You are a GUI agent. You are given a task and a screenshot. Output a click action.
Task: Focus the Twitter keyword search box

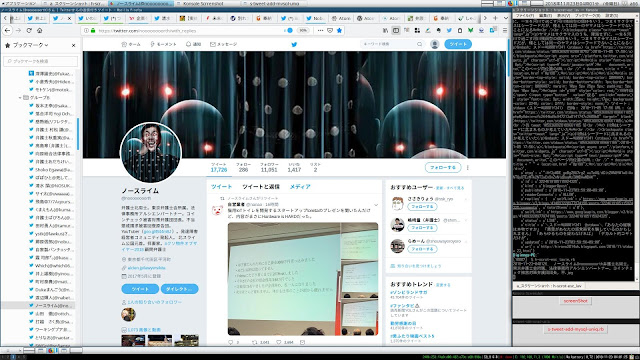coord(392,44)
